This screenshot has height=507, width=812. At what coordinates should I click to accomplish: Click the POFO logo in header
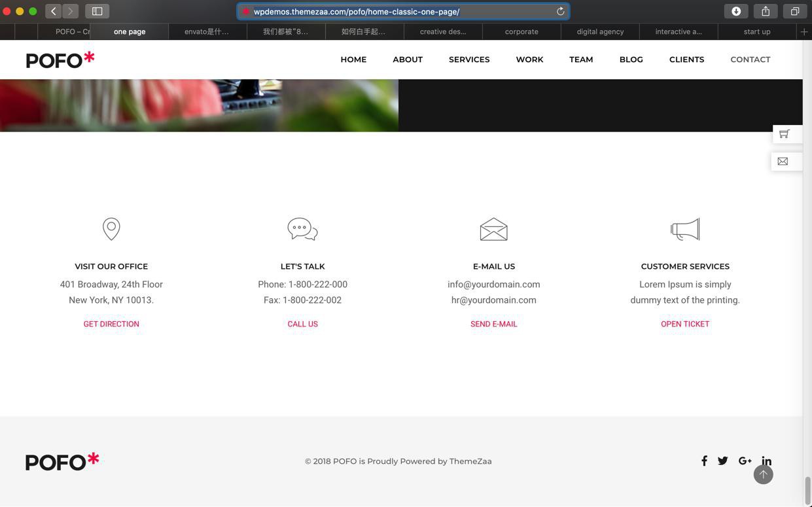pyautogui.click(x=60, y=60)
